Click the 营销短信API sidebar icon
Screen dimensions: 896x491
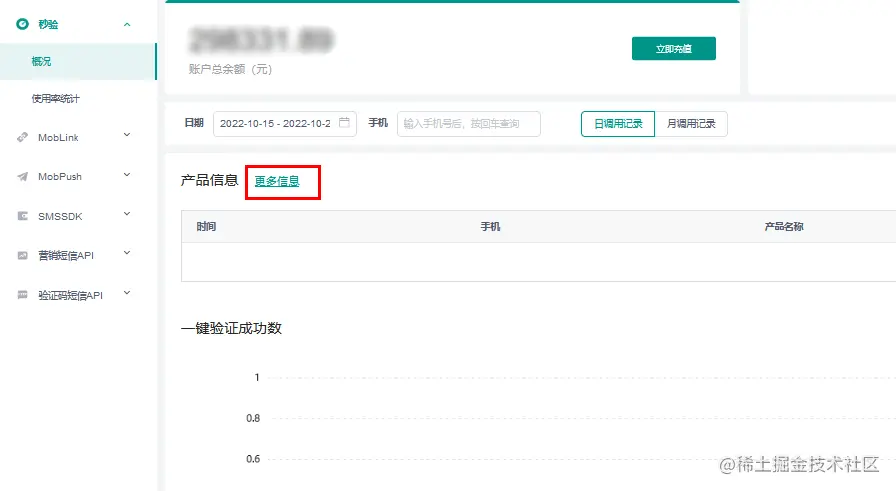pos(22,256)
